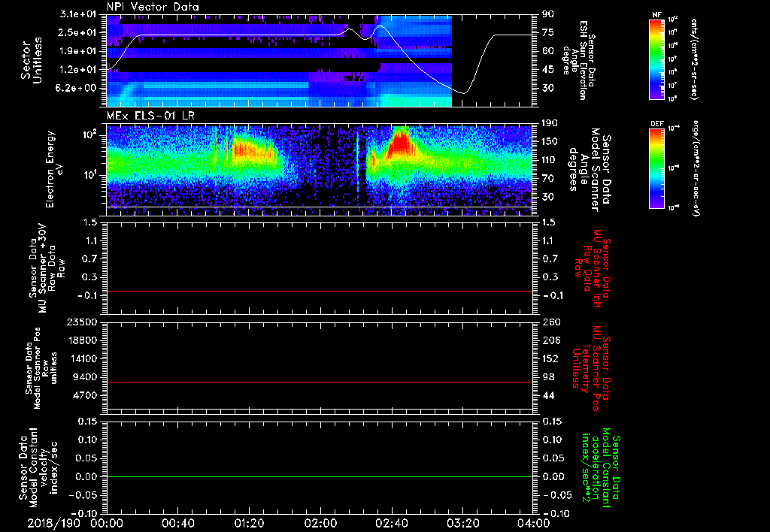Click the red "MU Scanner Inh Raw Data" axis title

click(x=594, y=268)
